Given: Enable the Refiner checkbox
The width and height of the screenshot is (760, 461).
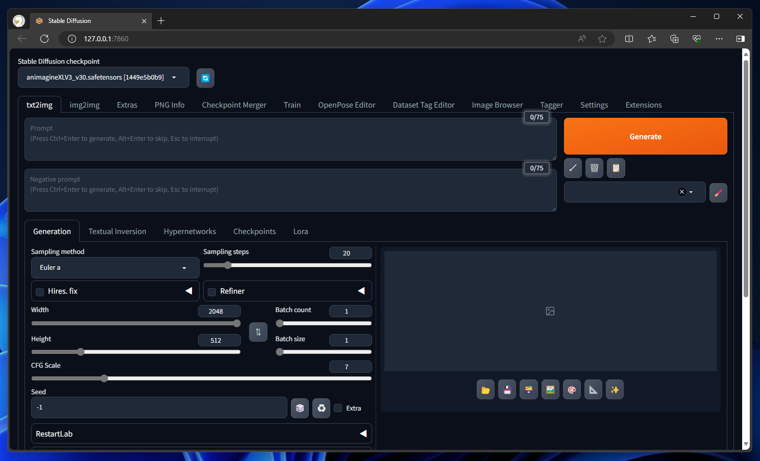Looking at the screenshot, I should pyautogui.click(x=212, y=292).
